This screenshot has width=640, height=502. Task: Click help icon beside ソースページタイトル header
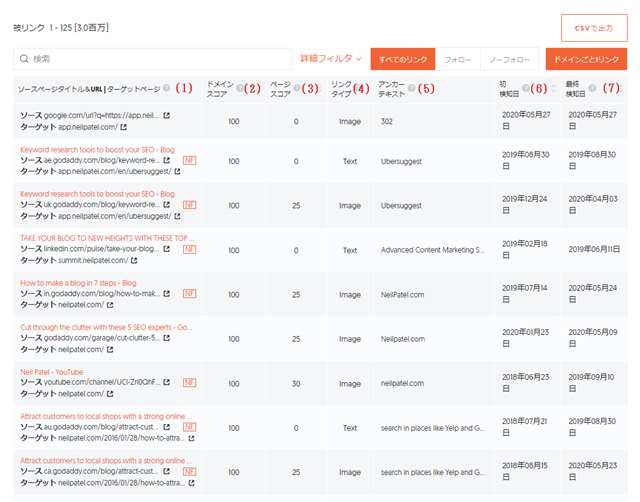[167, 88]
